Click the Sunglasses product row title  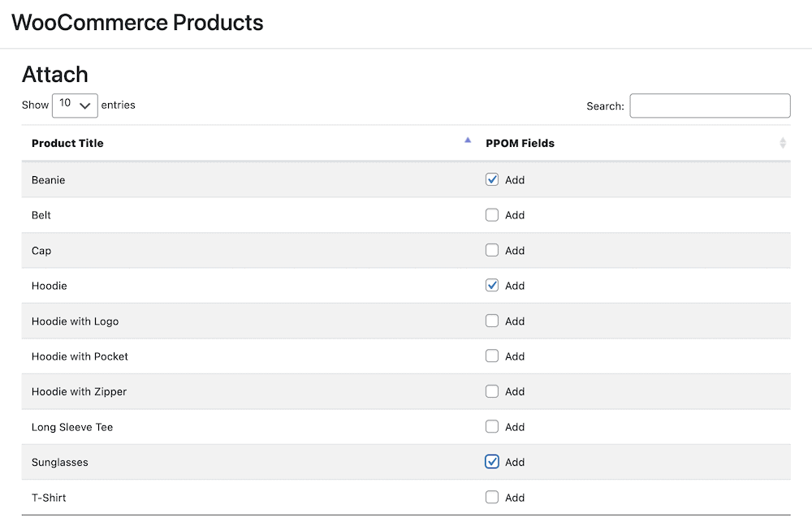60,463
